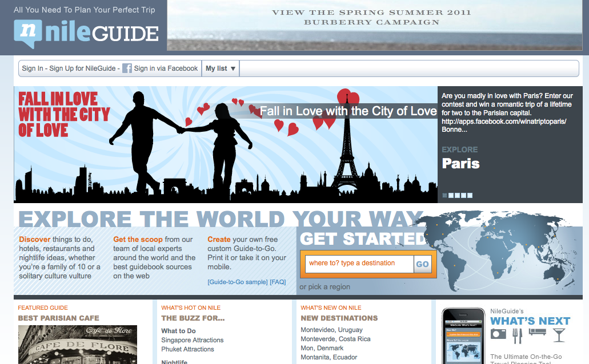Click the NileGuide logo
This screenshot has width=589, height=364.
(x=86, y=34)
